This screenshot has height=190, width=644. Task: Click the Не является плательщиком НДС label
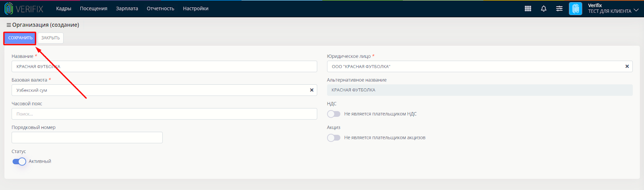380,114
